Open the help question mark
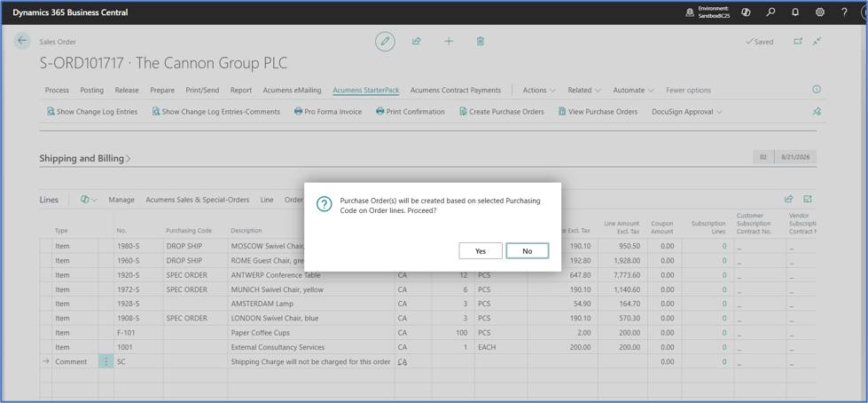 (844, 12)
